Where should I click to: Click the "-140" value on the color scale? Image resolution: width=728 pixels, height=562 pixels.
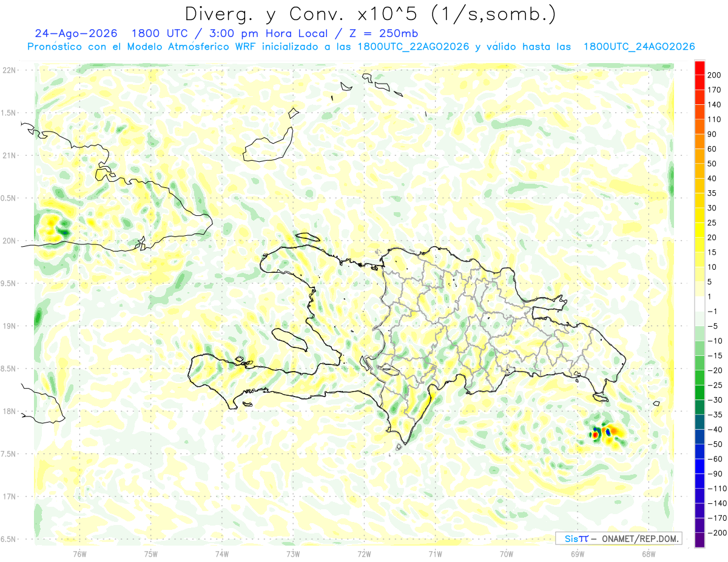(718, 504)
